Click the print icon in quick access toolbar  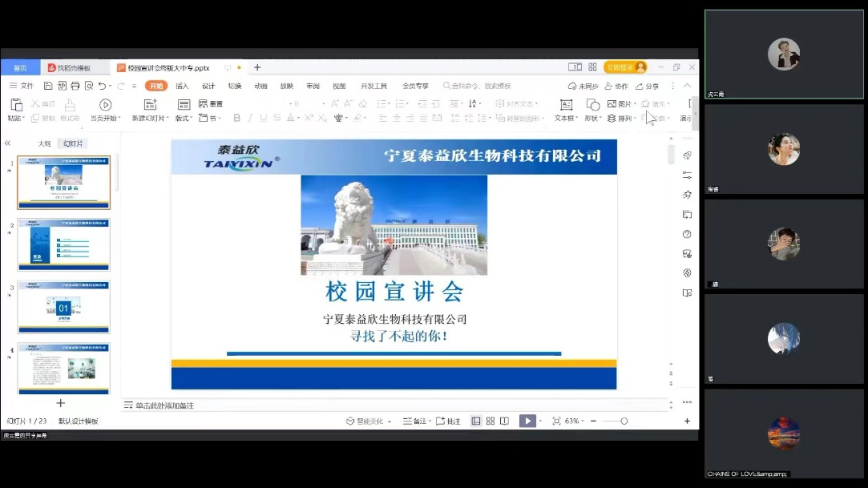[x=75, y=86]
